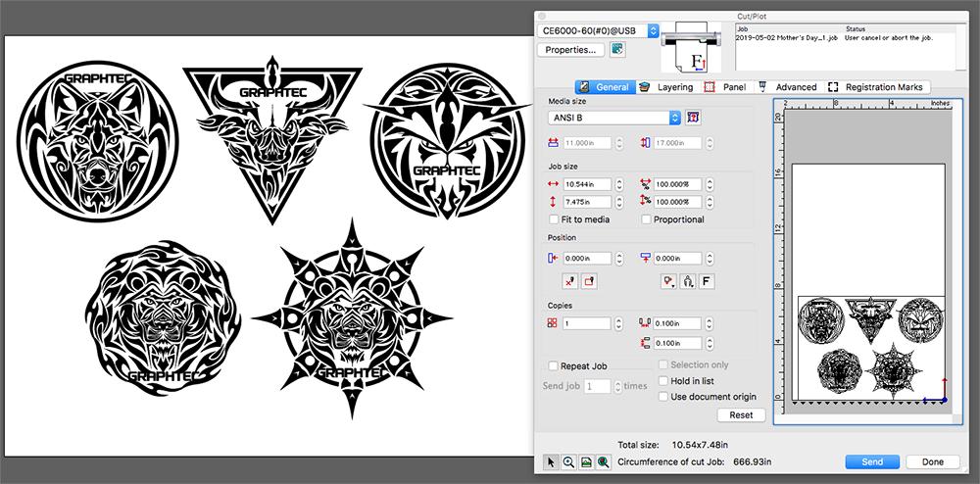Click the cutter feed direction preview image
The width and height of the screenshot is (980, 484).
coord(691,48)
